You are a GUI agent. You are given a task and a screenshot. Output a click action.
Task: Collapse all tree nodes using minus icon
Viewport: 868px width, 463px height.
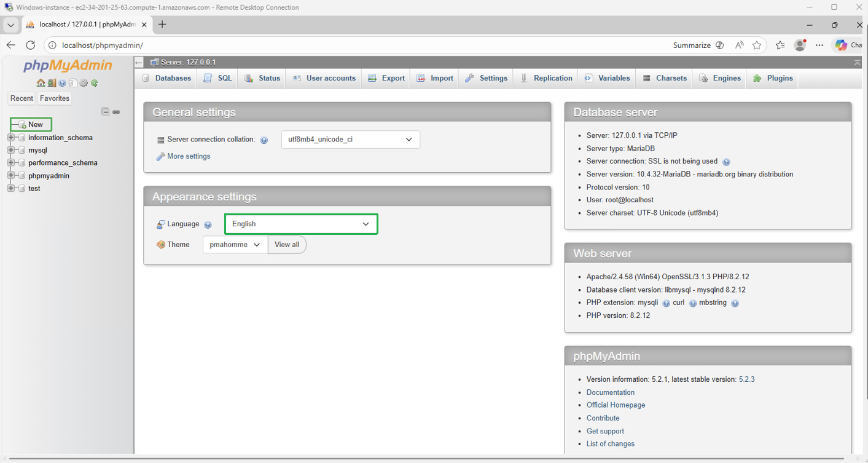(x=106, y=112)
